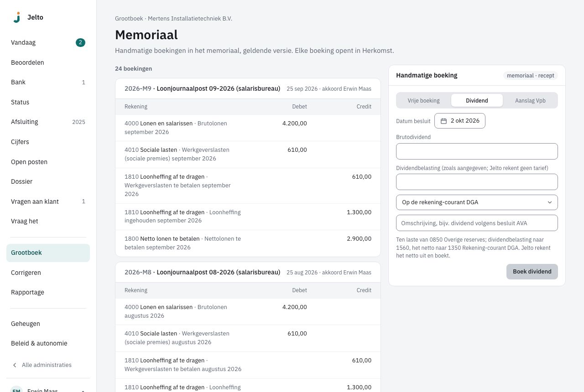Open the Aanslag Vpb tab
584x392 pixels.
coord(530,101)
